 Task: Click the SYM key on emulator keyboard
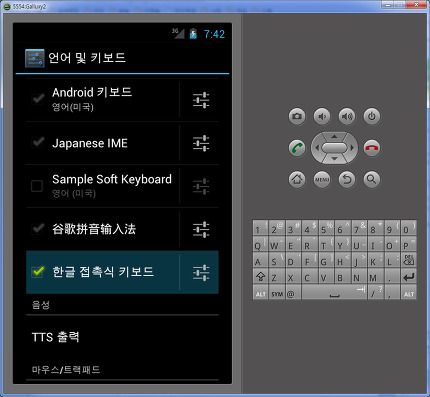pos(277,293)
